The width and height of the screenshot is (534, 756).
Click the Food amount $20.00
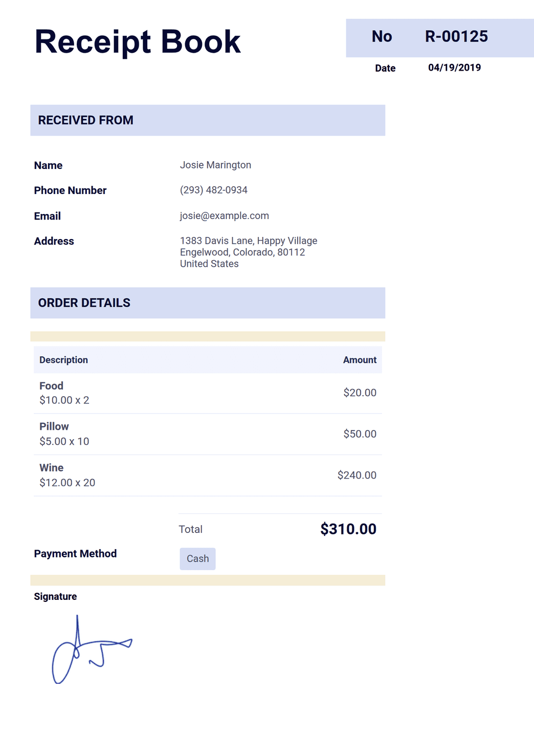(360, 393)
